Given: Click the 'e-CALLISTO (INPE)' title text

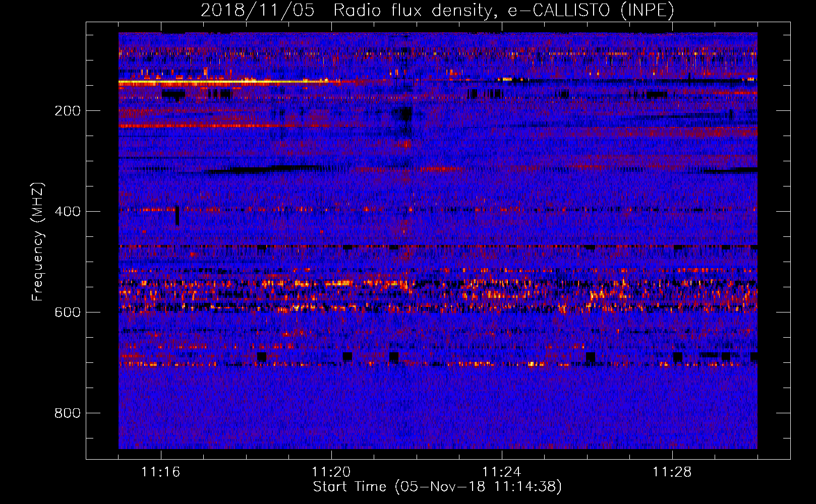Looking at the screenshot, I should (x=591, y=11).
